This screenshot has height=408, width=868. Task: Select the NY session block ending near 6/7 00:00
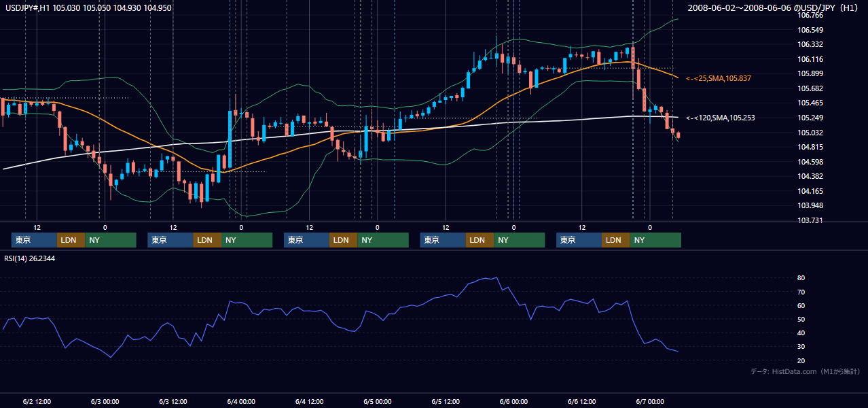tap(655, 240)
